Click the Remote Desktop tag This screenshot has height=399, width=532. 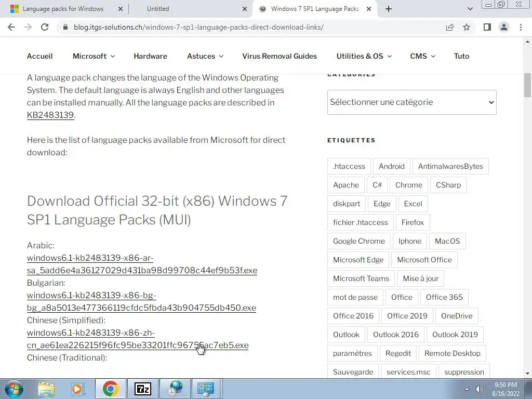click(453, 353)
